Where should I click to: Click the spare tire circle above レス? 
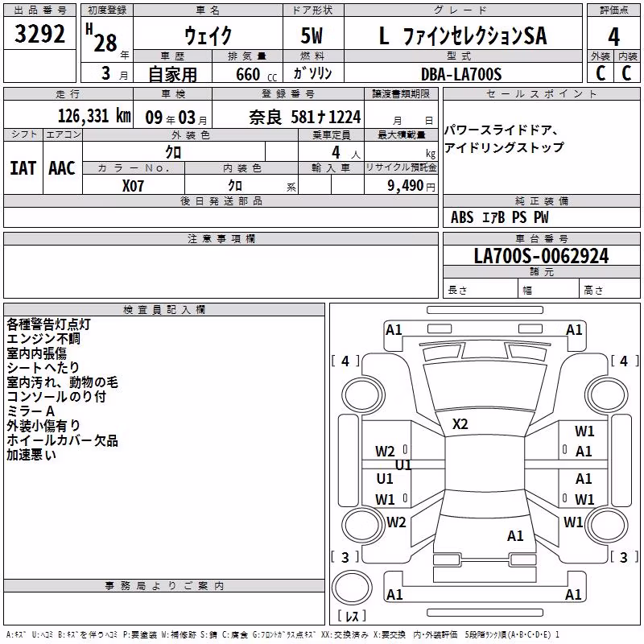[352, 588]
